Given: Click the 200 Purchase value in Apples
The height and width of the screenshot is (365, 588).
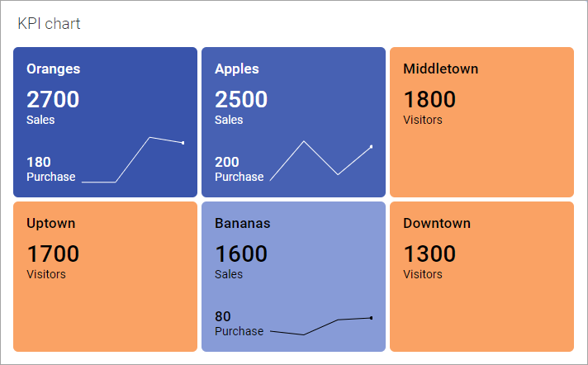Looking at the screenshot, I should (x=227, y=162).
